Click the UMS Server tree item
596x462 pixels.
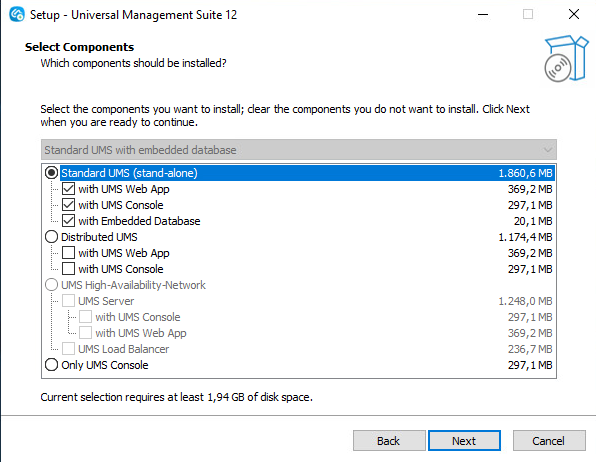[106, 301]
